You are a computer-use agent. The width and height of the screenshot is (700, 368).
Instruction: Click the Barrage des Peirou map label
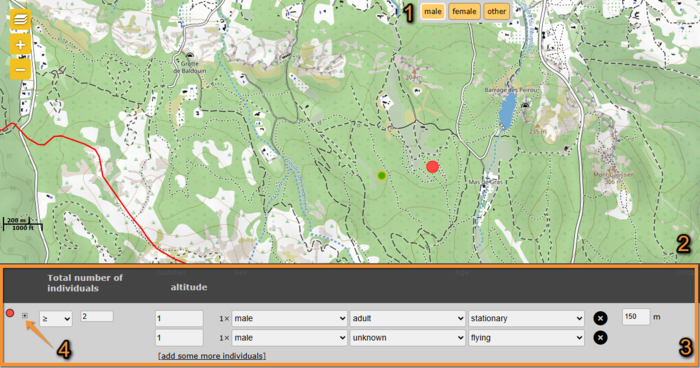pos(511,90)
